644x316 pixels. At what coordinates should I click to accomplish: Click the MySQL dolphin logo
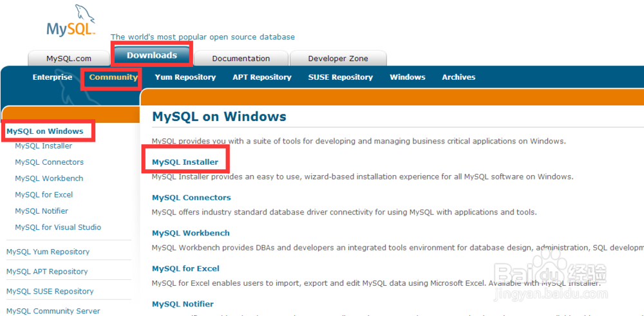(71, 21)
